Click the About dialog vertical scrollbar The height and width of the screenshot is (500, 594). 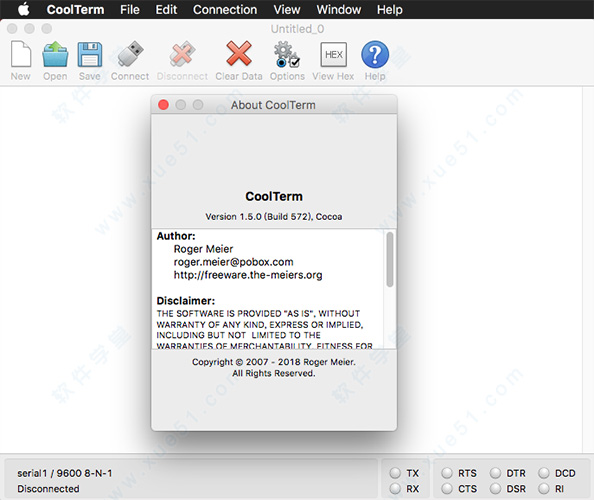coord(390,260)
